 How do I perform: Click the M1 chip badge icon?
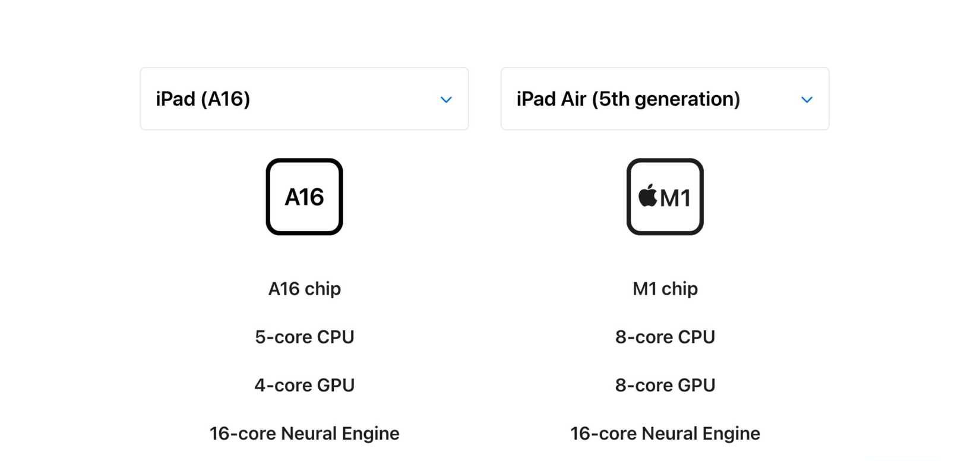click(665, 197)
